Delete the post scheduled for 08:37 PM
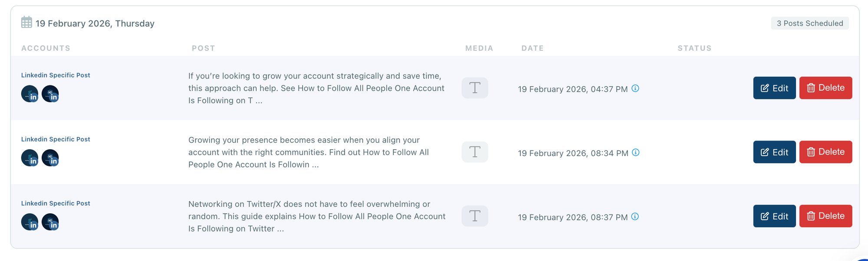This screenshot has width=868, height=261. (825, 216)
